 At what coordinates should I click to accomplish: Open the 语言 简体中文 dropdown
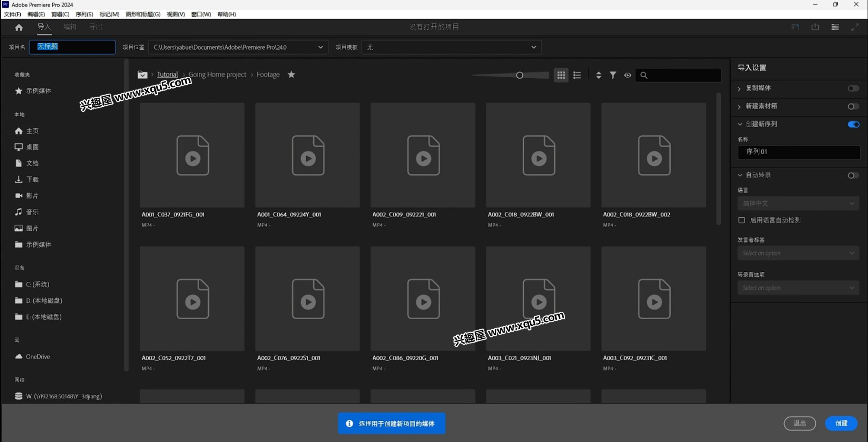(798, 204)
